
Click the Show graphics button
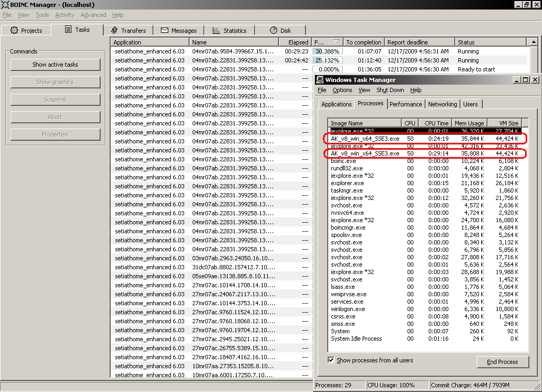pos(55,82)
